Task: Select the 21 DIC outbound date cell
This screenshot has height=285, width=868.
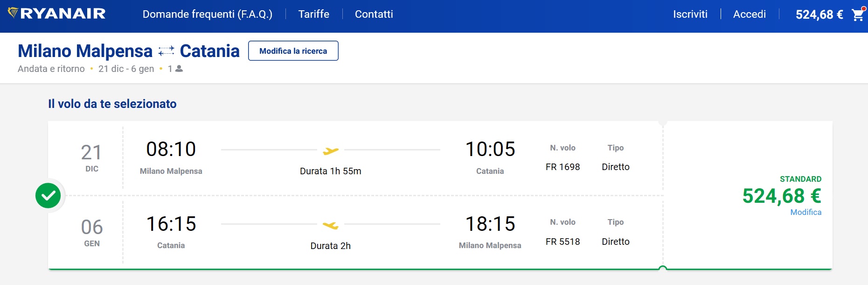Action: coord(91,158)
